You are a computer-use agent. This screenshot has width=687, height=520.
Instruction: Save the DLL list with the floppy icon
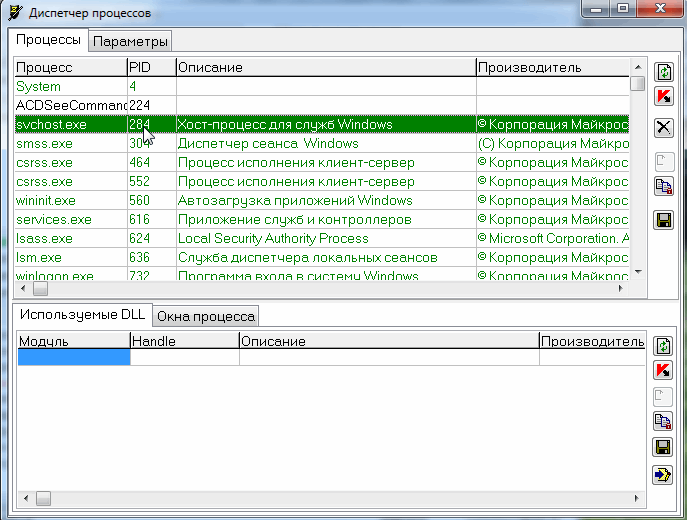(x=663, y=447)
